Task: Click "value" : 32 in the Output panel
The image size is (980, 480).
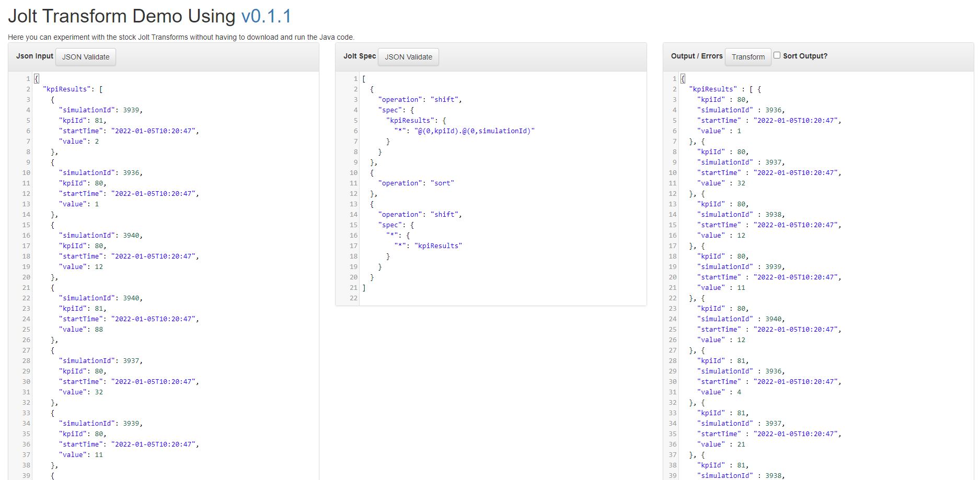Action: click(721, 183)
